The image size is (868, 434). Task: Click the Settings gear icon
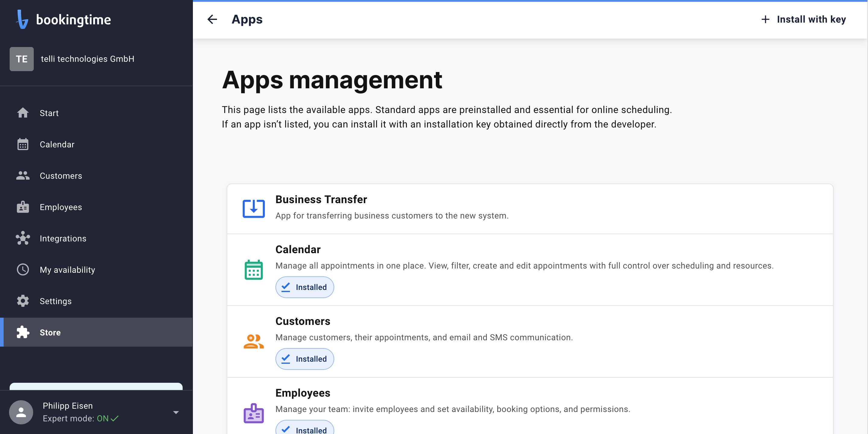[x=23, y=300]
